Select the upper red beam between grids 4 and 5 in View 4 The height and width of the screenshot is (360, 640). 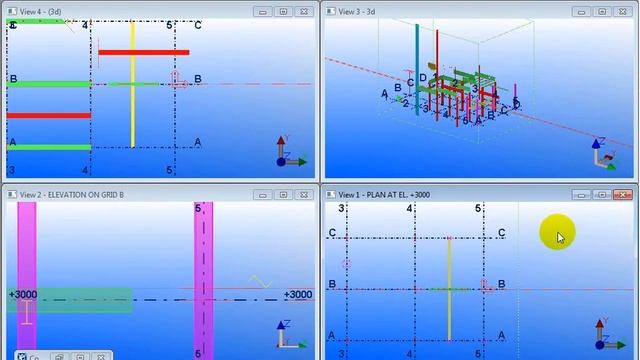coord(144,52)
